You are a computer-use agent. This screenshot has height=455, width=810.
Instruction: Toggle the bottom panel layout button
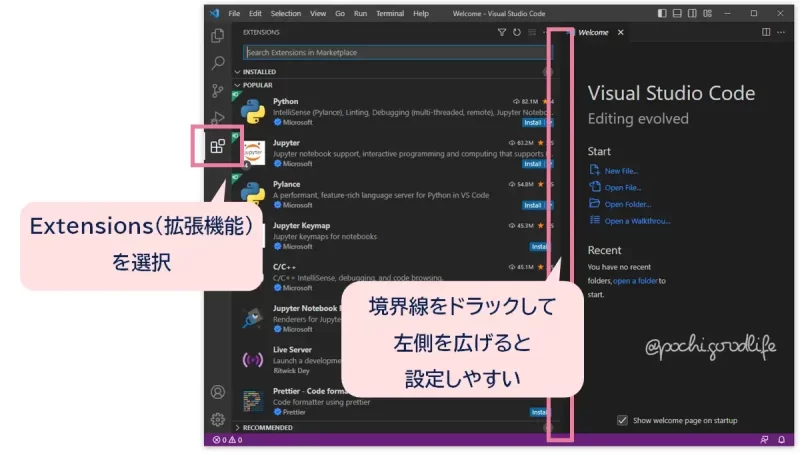pyautogui.click(x=677, y=13)
